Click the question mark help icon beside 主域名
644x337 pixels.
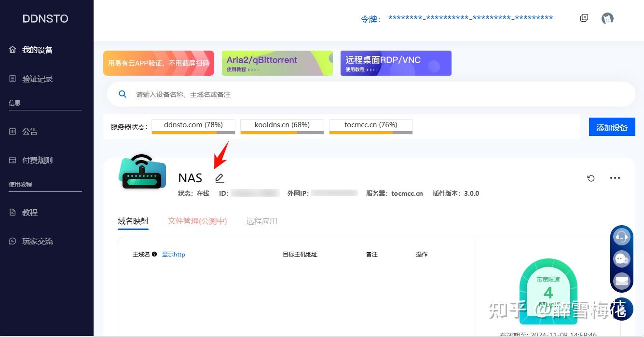point(153,254)
